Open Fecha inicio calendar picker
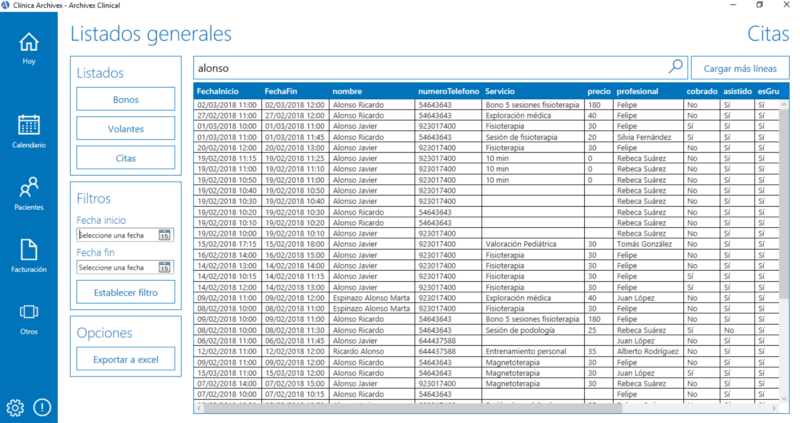The width and height of the screenshot is (800, 423). pos(164,235)
